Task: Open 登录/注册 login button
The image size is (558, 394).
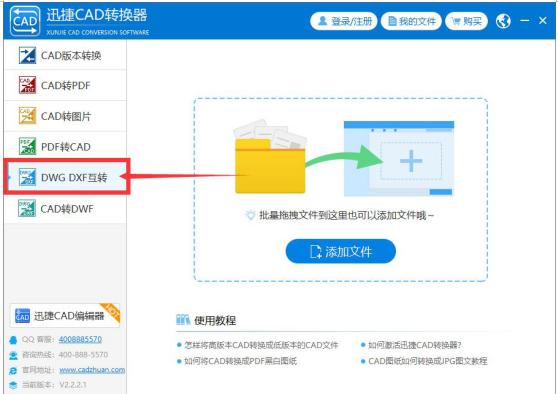Action: (344, 21)
